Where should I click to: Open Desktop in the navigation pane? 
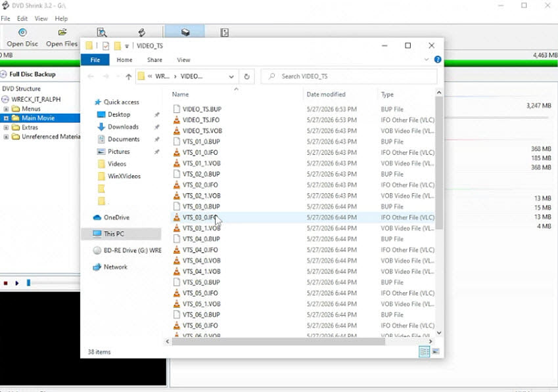(119, 114)
